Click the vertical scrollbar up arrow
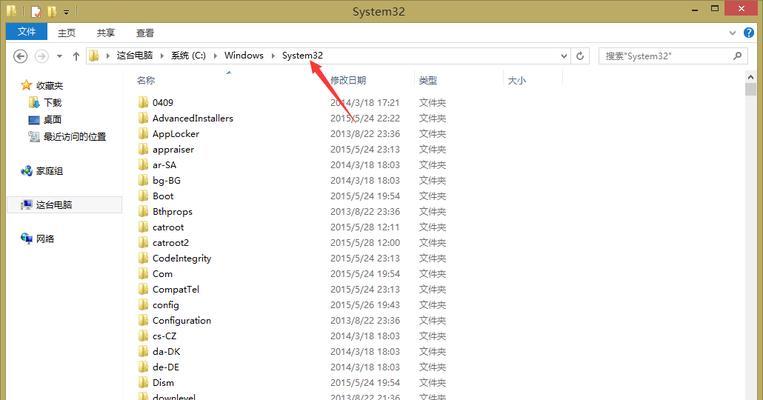The height and width of the screenshot is (400, 763). coord(750,77)
